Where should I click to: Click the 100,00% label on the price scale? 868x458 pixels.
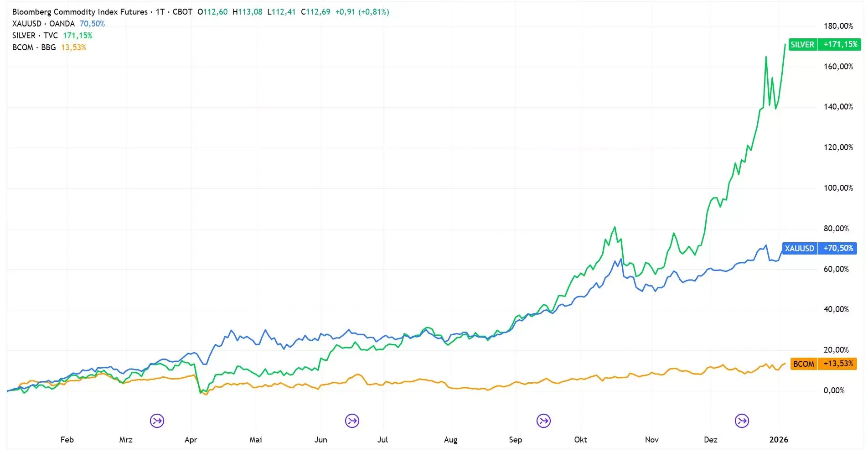(x=838, y=188)
